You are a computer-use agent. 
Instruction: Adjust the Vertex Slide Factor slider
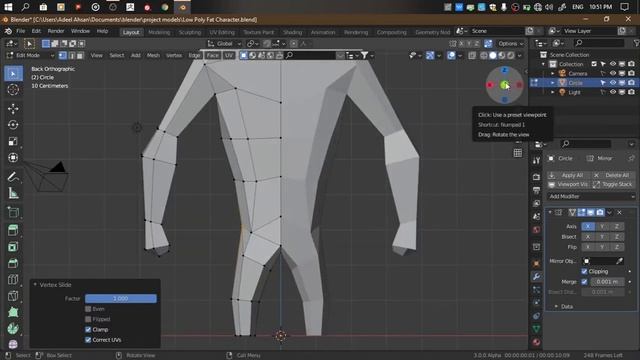tap(121, 299)
